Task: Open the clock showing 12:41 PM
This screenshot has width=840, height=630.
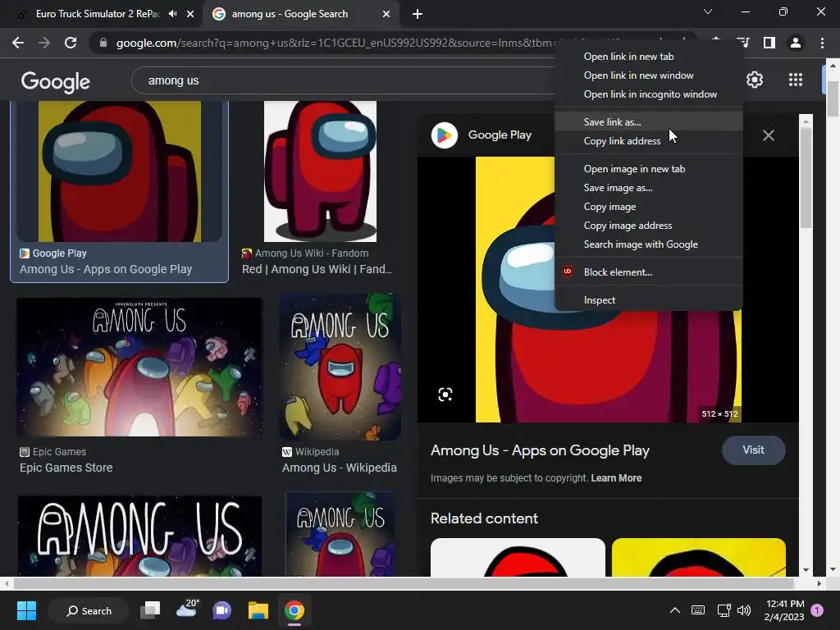Action: [785, 610]
